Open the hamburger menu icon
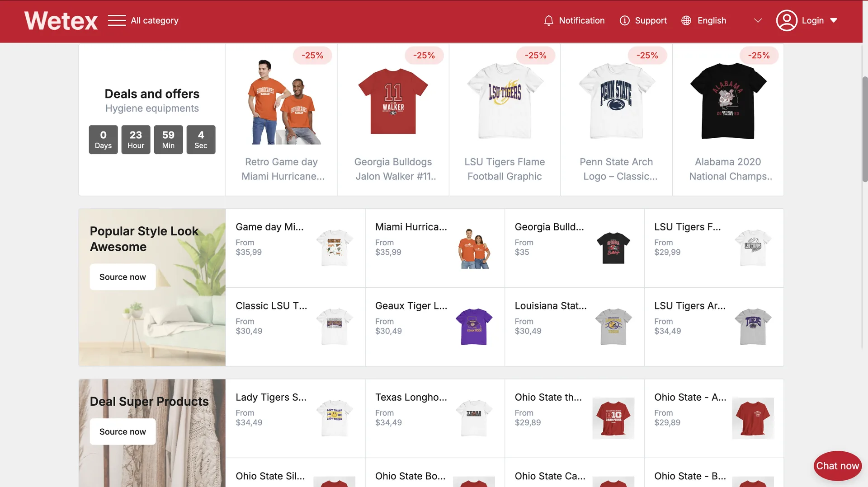The height and width of the screenshot is (487, 868). coord(117,21)
